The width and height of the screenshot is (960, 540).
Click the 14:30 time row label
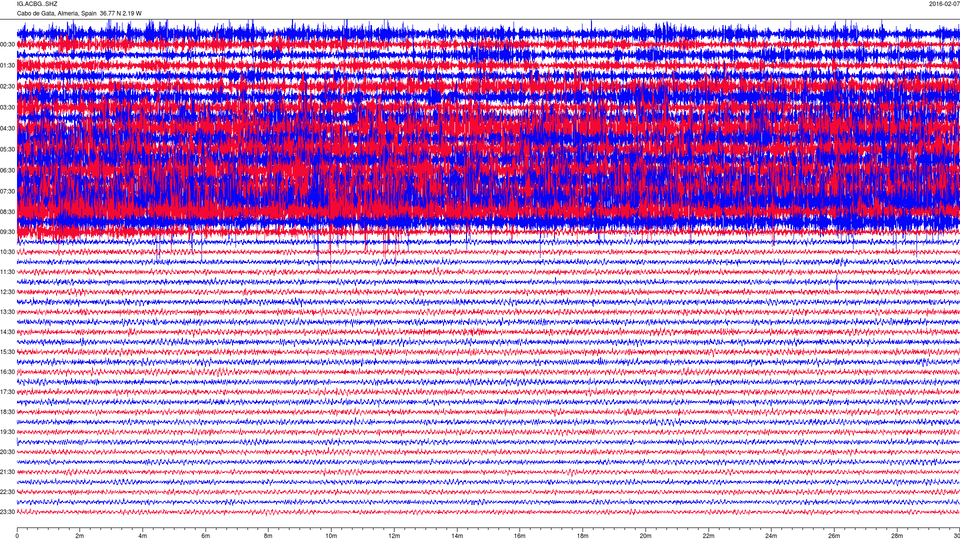coord(7,332)
